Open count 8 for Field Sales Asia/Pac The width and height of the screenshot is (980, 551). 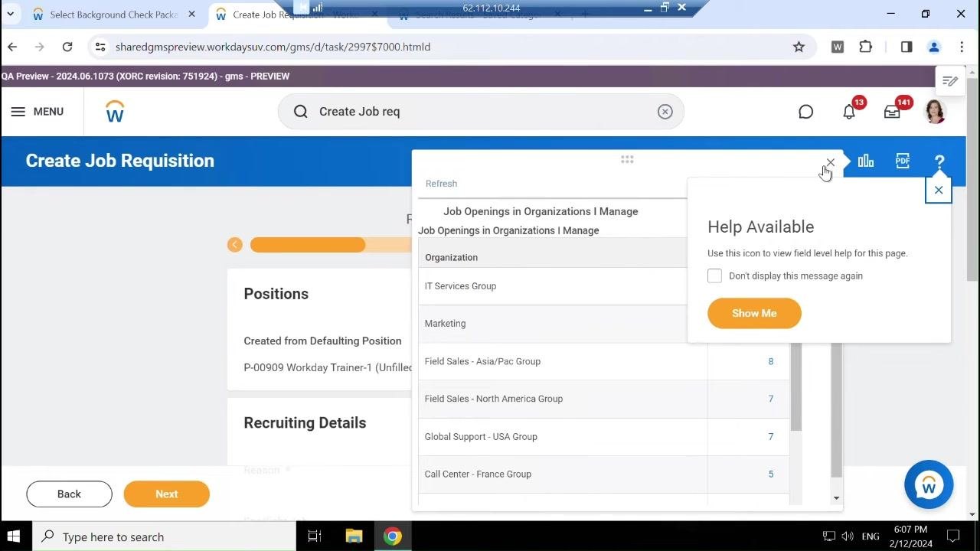pos(771,361)
